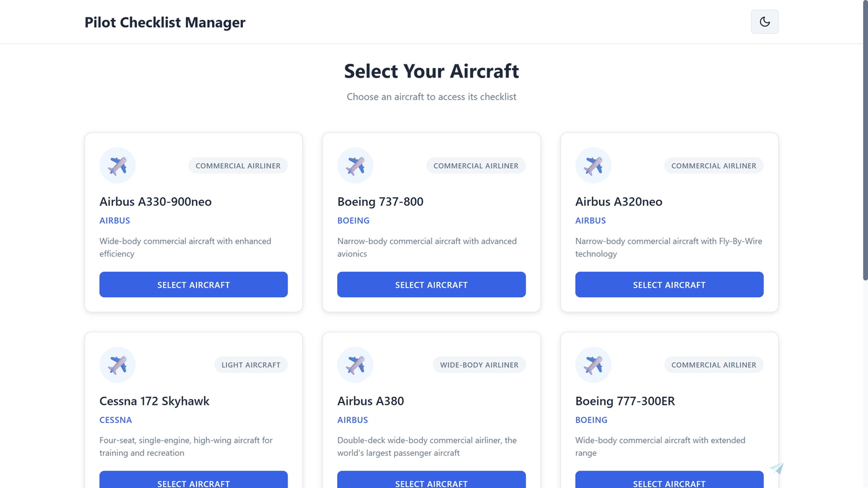Screen dimensions: 868x488
Task: Click the paper plane icon near the bottom right
Action: [776, 468]
